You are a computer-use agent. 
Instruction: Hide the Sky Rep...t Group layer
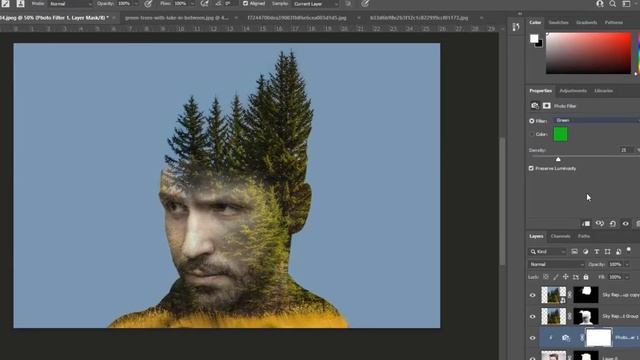[x=533, y=317]
